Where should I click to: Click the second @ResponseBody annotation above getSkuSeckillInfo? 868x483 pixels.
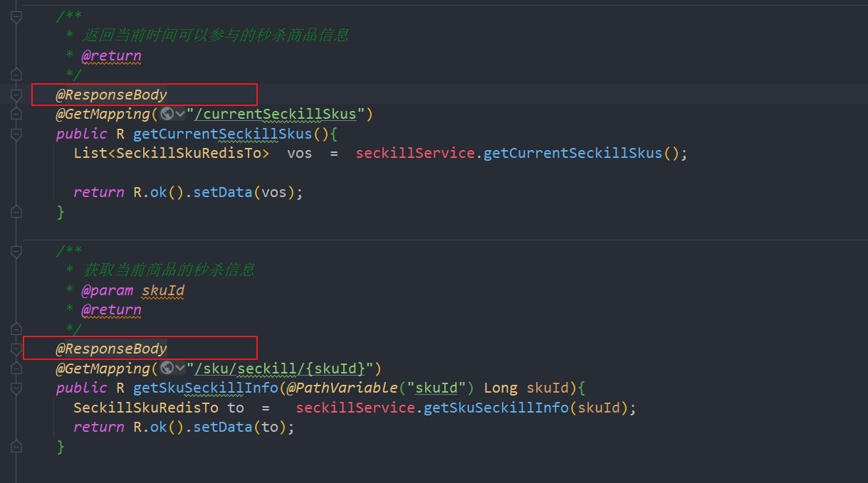[112, 349]
